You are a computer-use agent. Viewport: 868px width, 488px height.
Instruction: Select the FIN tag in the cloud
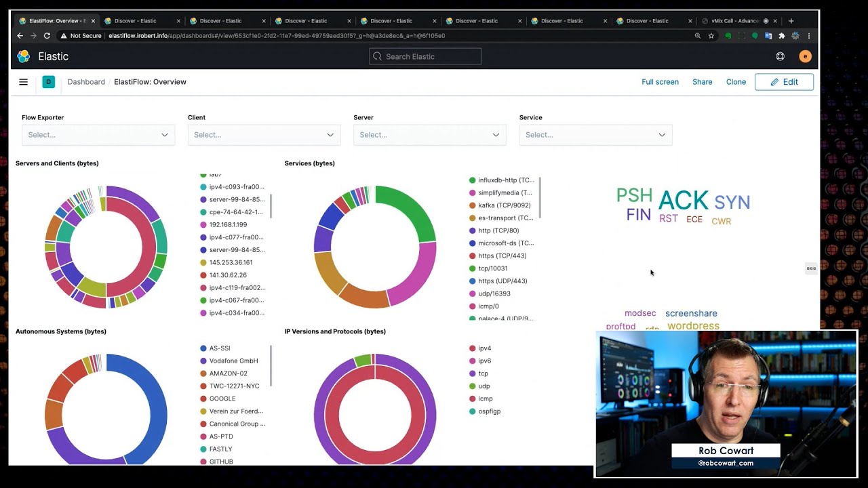click(638, 215)
